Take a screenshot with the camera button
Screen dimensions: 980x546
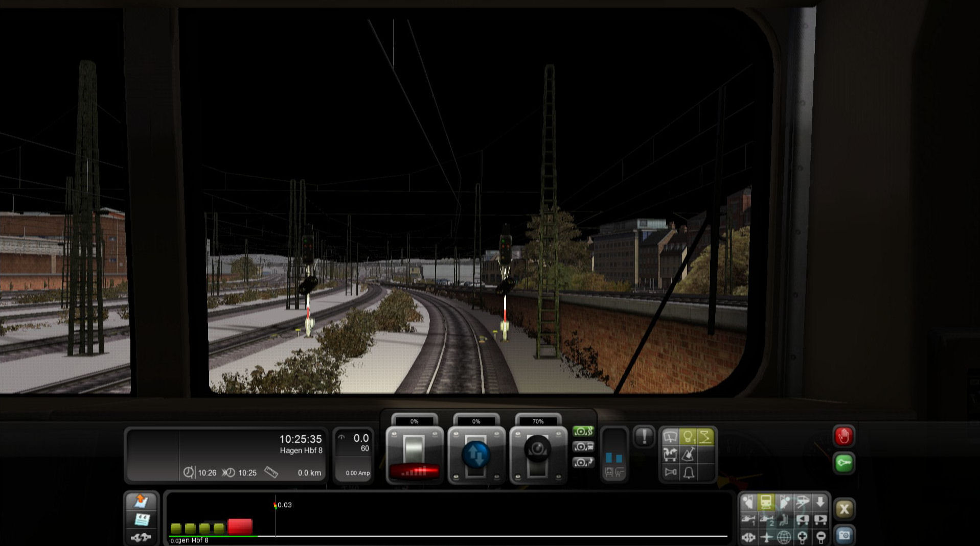pyautogui.click(x=844, y=535)
